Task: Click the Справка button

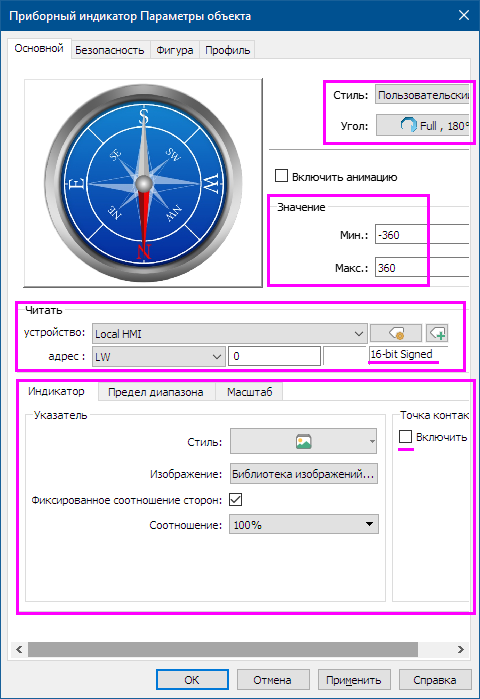Action: [435, 679]
